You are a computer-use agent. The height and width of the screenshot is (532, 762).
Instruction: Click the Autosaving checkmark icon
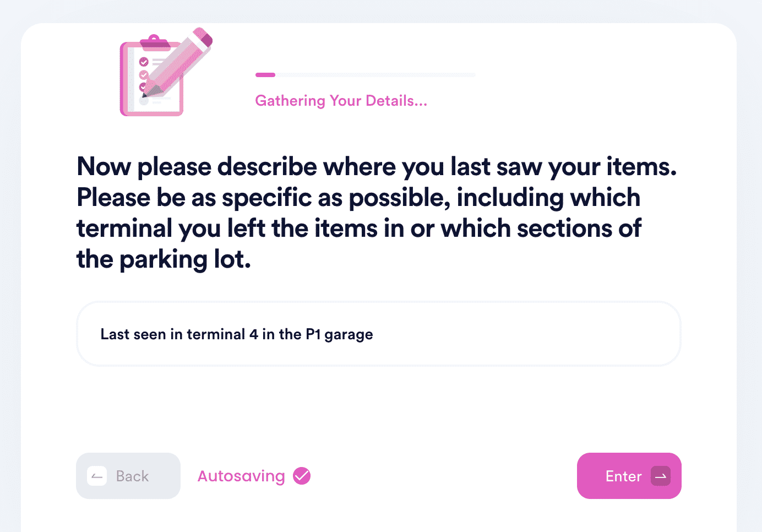302,476
